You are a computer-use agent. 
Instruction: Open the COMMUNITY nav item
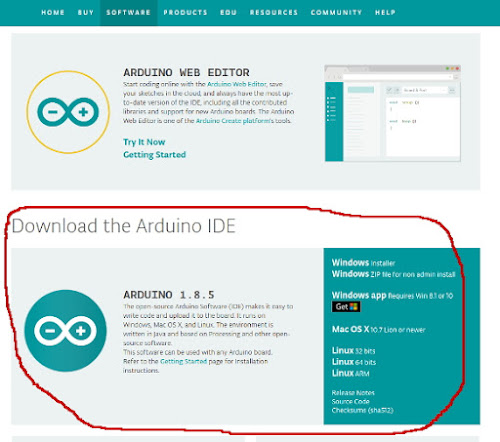point(336,13)
